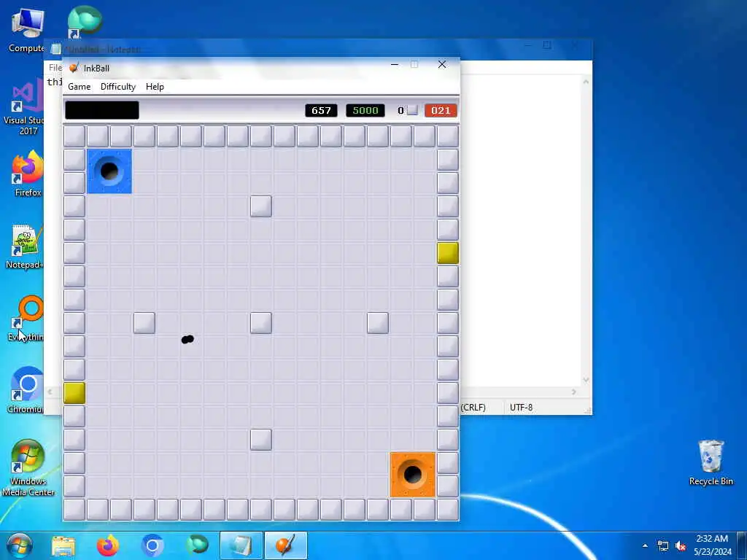Click the yellow block on the right wall
This screenshot has width=747, height=560.
(x=448, y=253)
